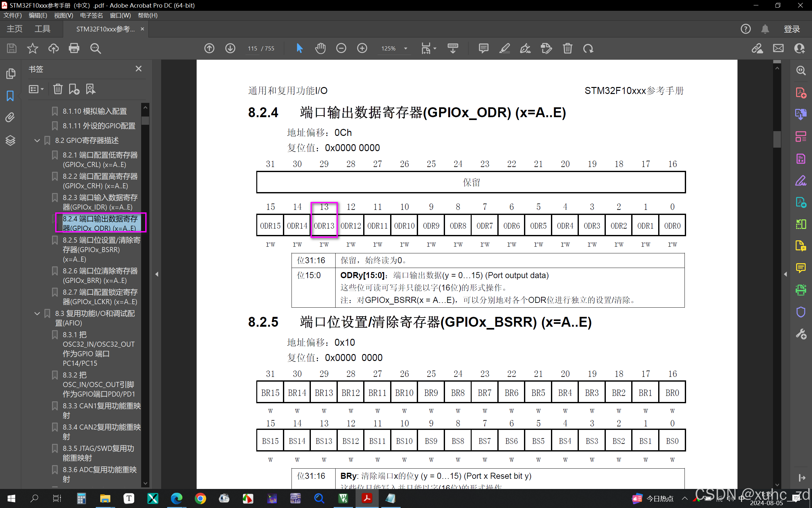Open the right-pane search magnifier tool
The width and height of the screenshot is (812, 508).
coord(801,70)
